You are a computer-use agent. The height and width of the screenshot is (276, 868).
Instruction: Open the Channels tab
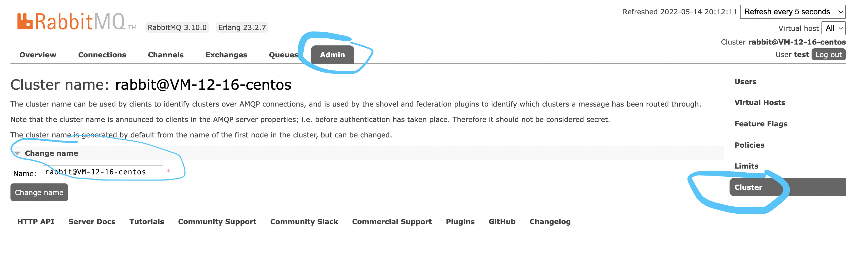166,55
